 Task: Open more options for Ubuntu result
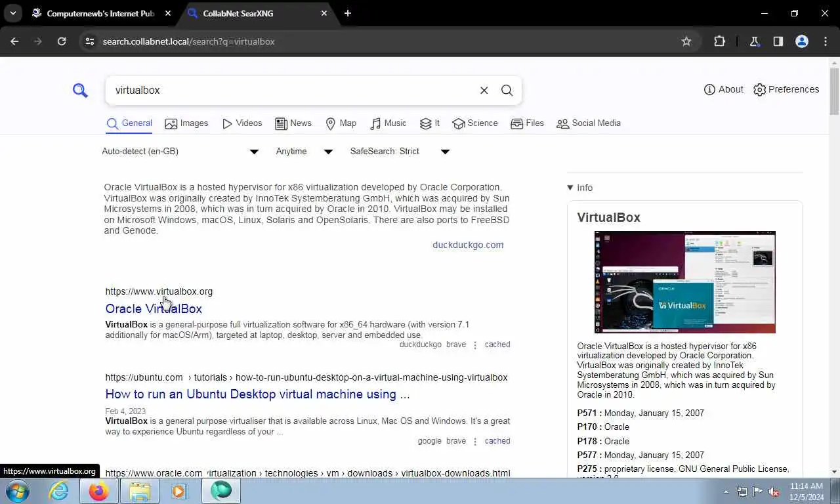475,442
